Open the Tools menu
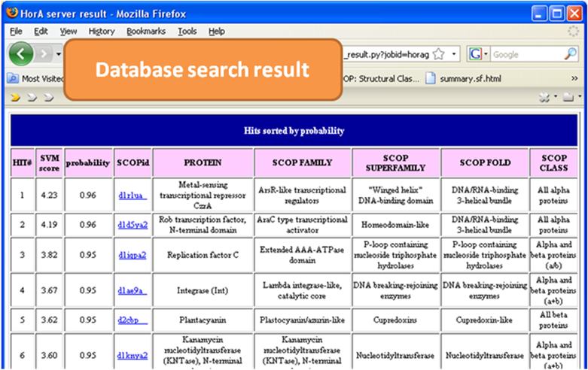The width and height of the screenshot is (588, 370). tap(187, 32)
